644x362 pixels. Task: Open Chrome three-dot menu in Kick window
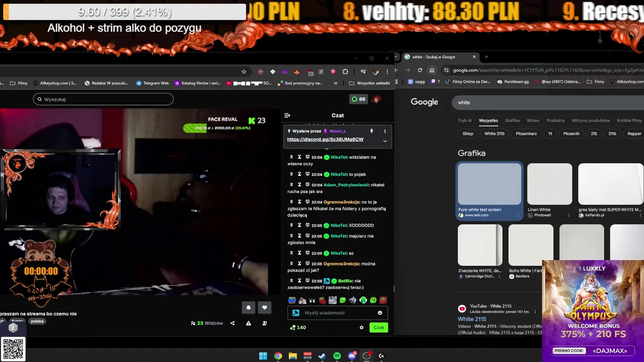(387, 71)
